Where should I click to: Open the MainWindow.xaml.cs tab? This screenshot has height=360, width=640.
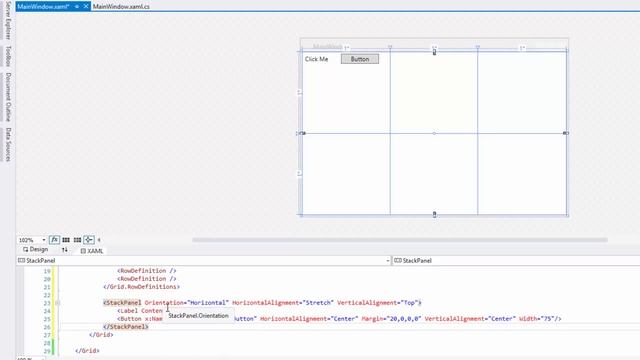click(121, 7)
